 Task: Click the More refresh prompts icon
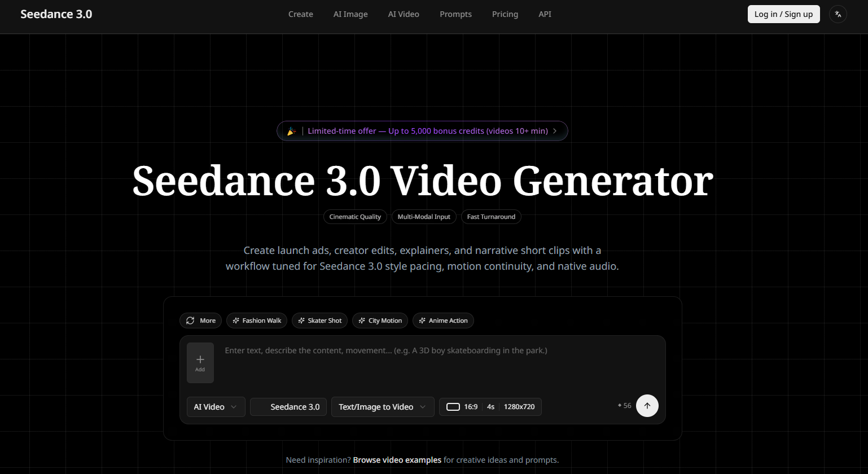(x=190, y=321)
